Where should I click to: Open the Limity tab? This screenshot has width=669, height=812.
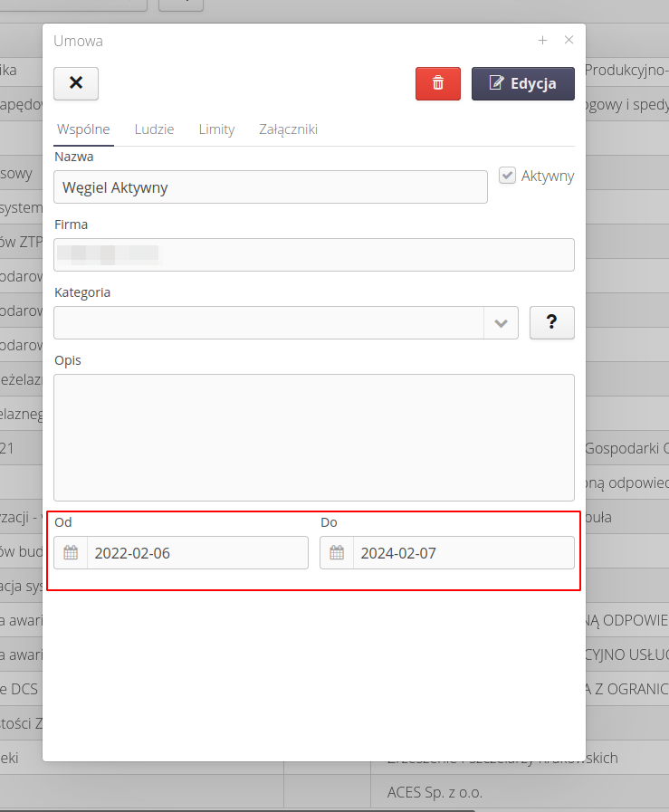(216, 129)
